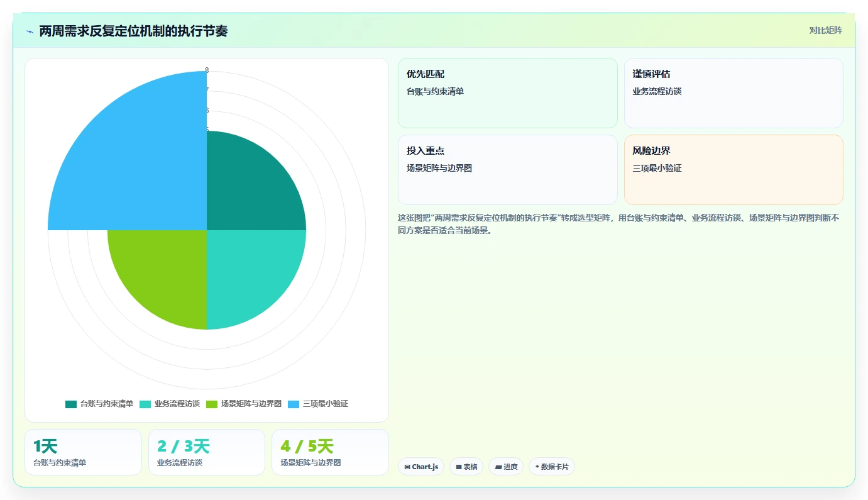The image size is (868, 500).
Task: Click the icon in the 表格 tag
Action: pos(459,467)
